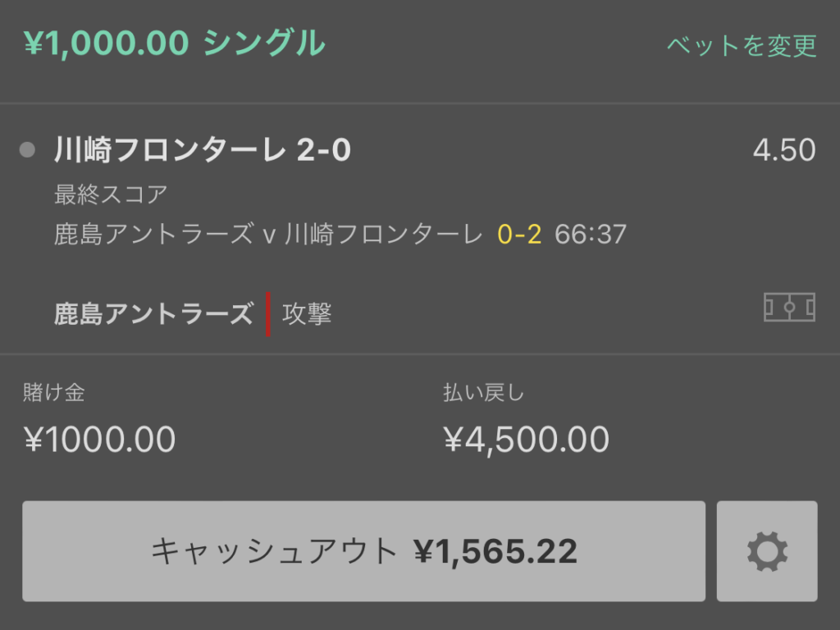The height and width of the screenshot is (630, 840).
Task: Open the cash out settings gear
Action: pyautogui.click(x=767, y=551)
